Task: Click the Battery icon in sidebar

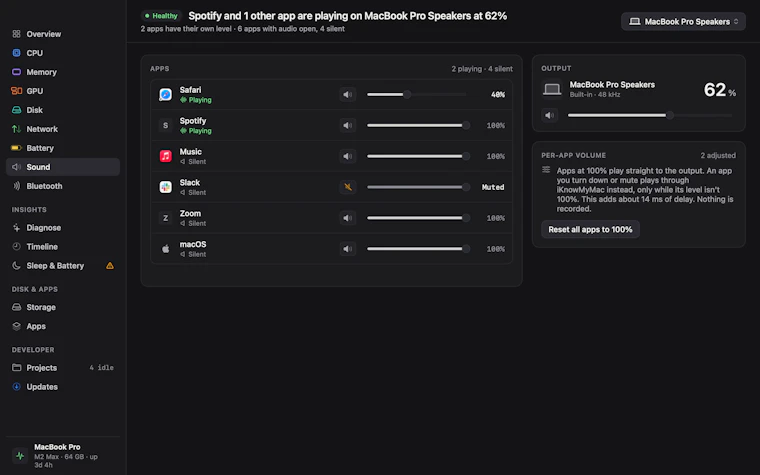Action: (x=16, y=148)
